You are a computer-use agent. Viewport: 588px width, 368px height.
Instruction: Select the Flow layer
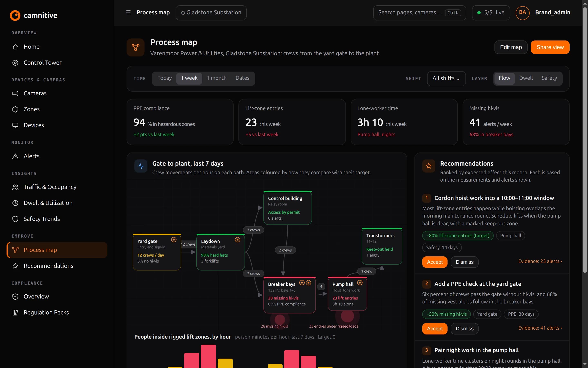504,78
